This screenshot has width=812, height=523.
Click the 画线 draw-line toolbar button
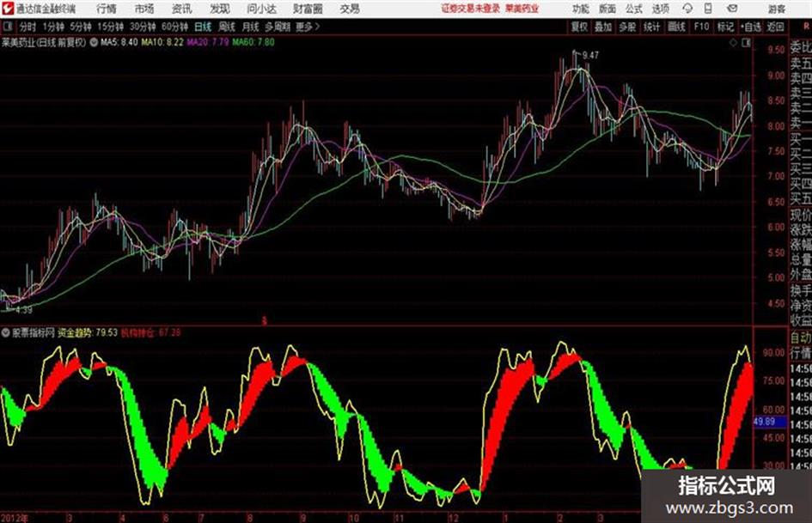pyautogui.click(x=676, y=27)
